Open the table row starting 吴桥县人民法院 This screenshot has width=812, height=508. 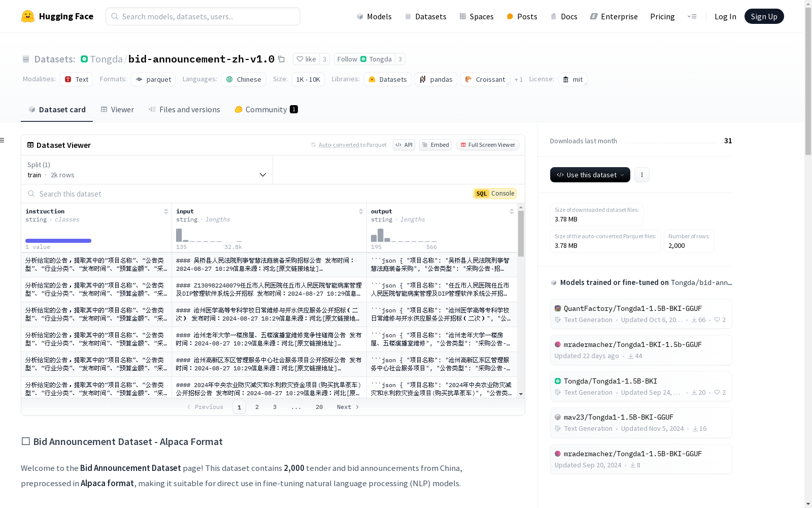[x=269, y=265]
